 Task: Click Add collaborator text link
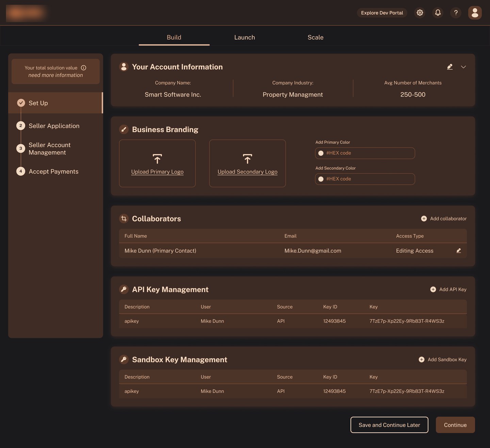click(x=448, y=219)
